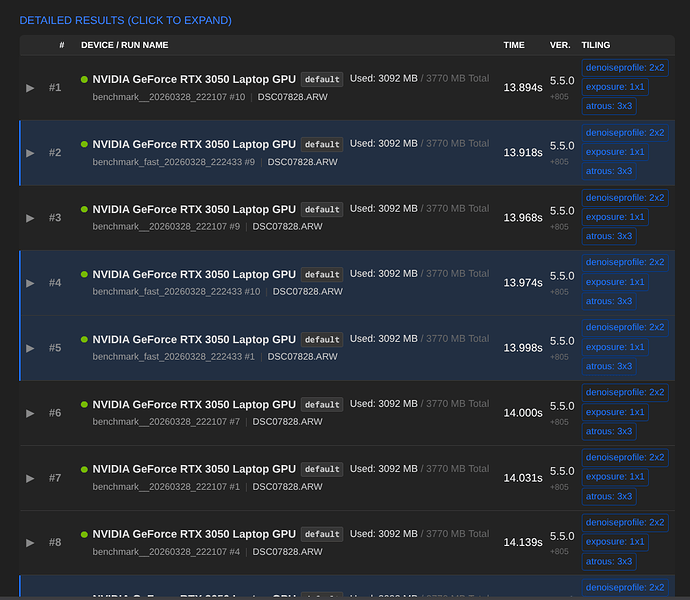Click the VER. column header
The height and width of the screenshot is (600, 690).
560,45
